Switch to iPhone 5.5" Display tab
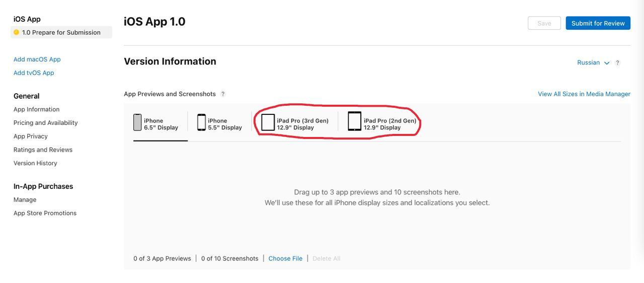Viewport: 644px width, 283px height. pos(225,124)
